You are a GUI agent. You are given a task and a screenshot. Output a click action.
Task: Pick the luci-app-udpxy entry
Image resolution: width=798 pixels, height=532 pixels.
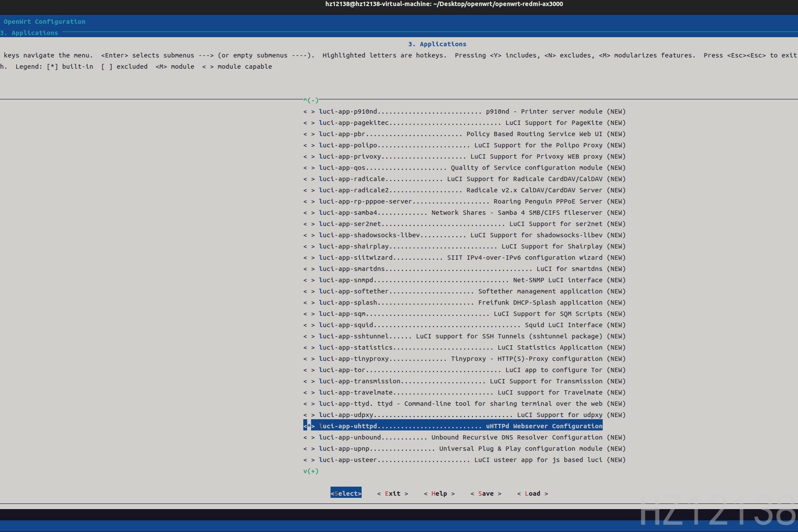click(464, 415)
